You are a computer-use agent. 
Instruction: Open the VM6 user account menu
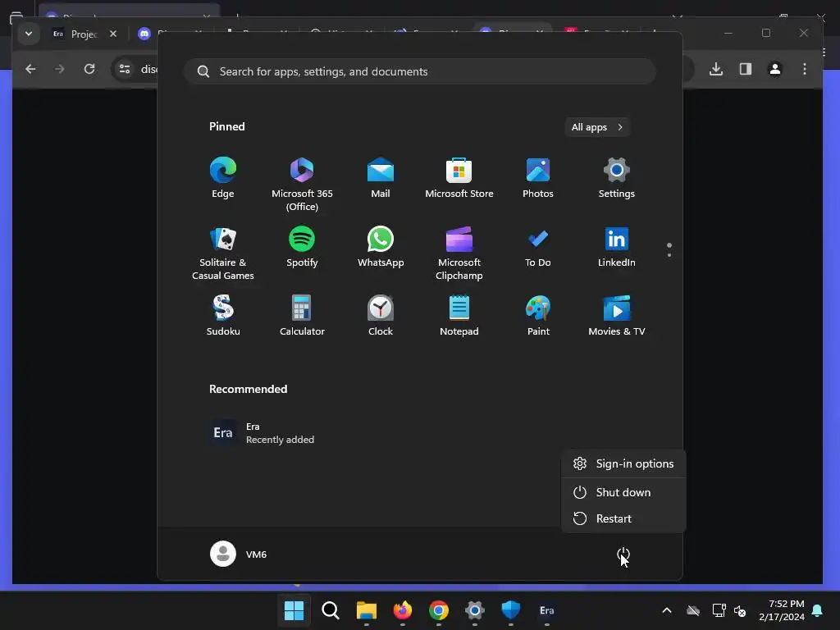[239, 554]
